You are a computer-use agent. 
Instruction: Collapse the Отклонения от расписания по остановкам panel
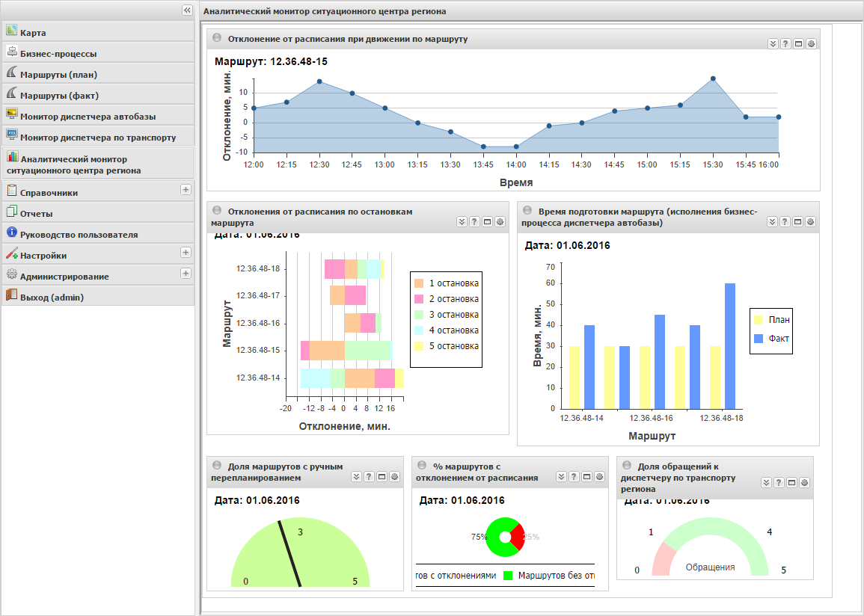tap(462, 222)
